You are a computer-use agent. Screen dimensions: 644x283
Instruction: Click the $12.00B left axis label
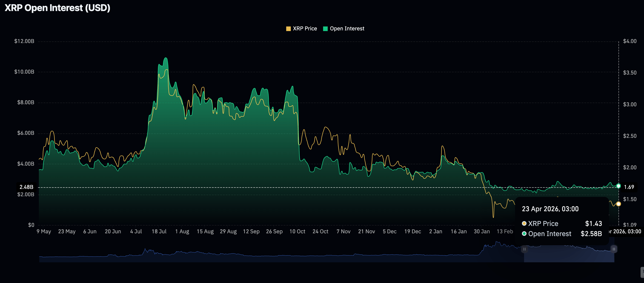pos(24,41)
